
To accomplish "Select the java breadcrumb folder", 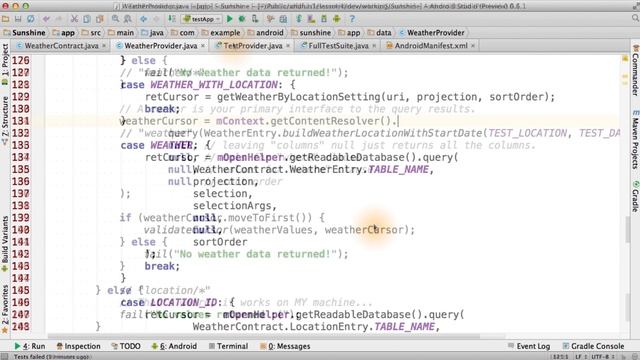I will coord(152,33).
